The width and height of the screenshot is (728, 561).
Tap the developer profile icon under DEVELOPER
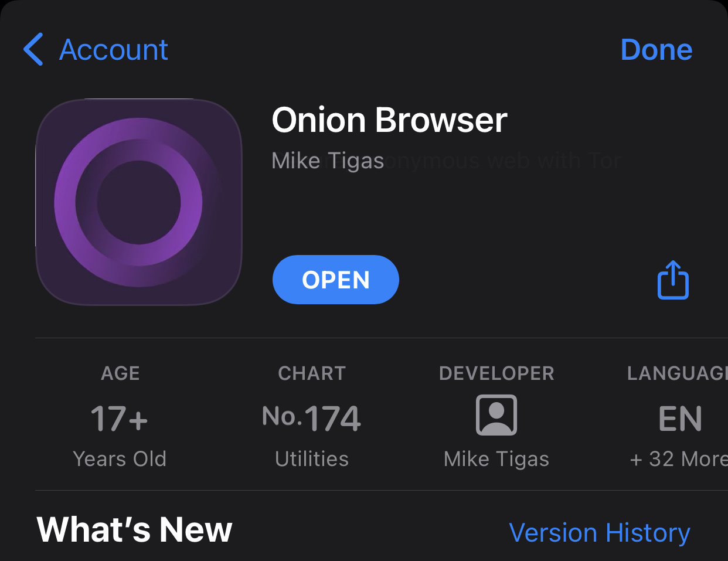(496, 415)
